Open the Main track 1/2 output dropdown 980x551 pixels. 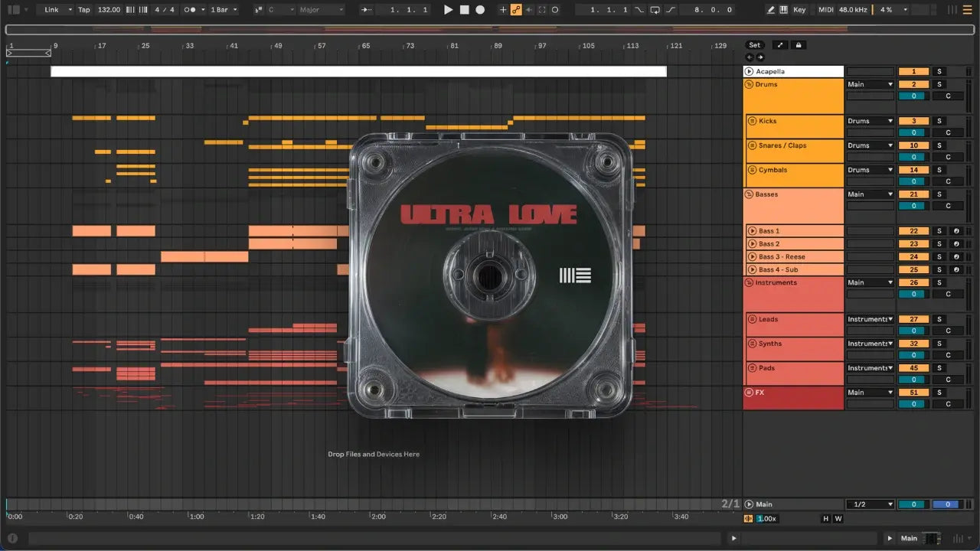(x=871, y=504)
